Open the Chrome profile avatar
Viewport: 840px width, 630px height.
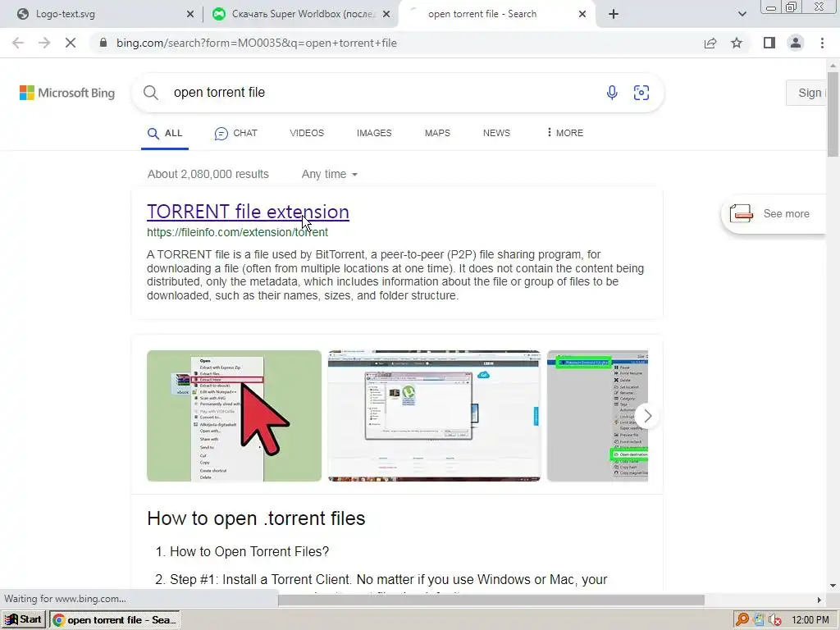(x=796, y=43)
